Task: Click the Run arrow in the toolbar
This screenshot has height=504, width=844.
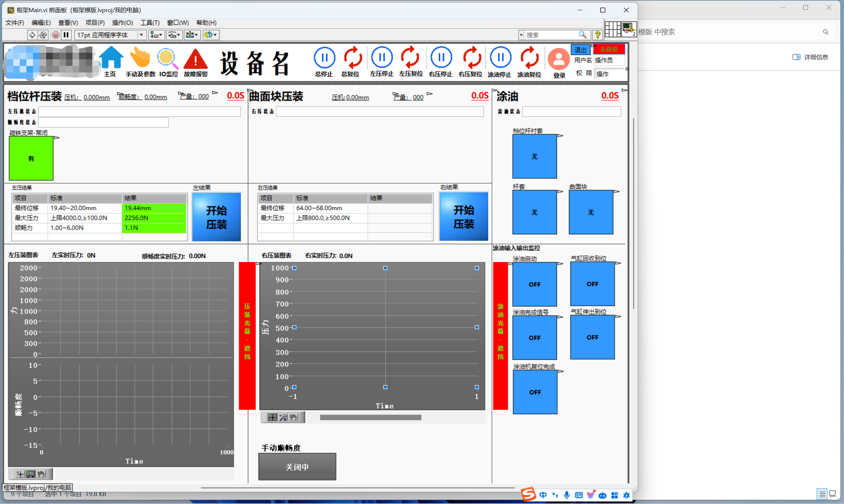Action: [x=32, y=35]
